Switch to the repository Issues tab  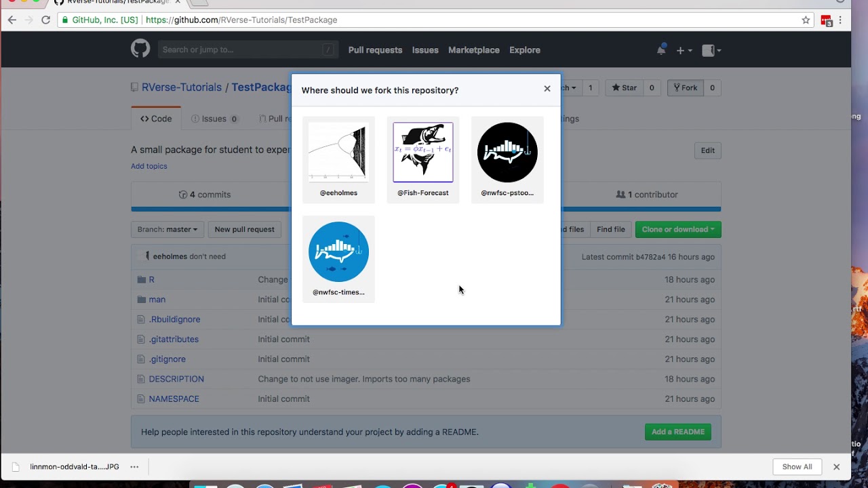(214, 119)
